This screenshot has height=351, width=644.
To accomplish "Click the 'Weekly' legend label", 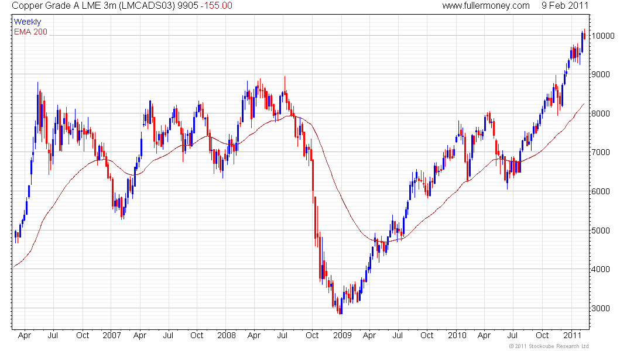I will pyautogui.click(x=28, y=22).
